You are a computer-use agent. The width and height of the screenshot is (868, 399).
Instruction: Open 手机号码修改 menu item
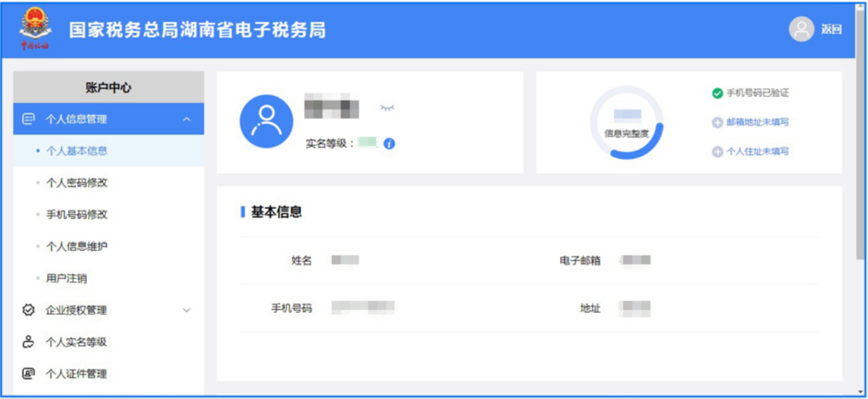coord(108,215)
